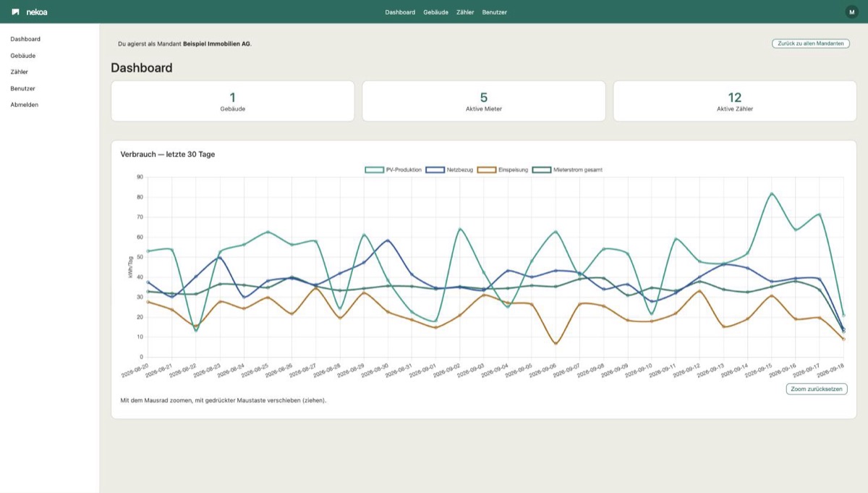Open Dashboard in the top navigation
Image resolution: width=868 pixels, height=493 pixels.
coord(400,12)
